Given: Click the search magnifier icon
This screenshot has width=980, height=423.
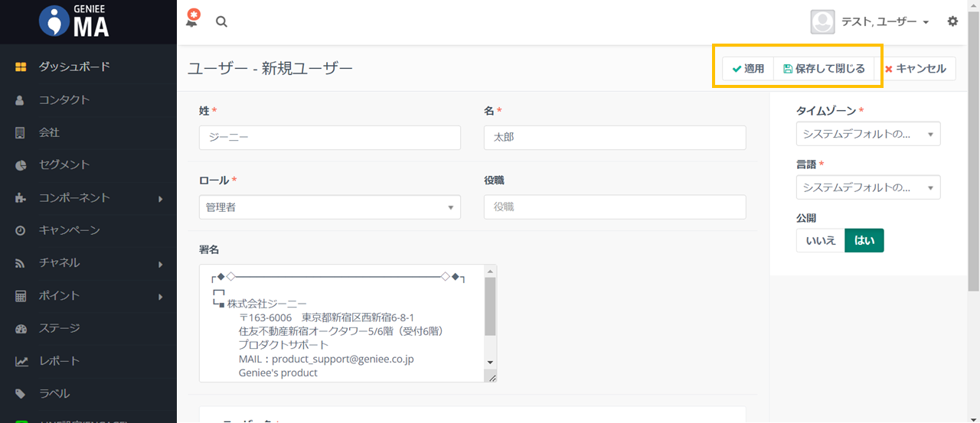Looking at the screenshot, I should (221, 22).
